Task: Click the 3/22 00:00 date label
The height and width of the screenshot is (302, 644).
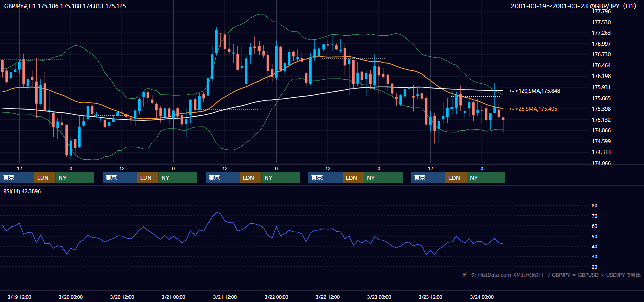Action: coord(276,297)
